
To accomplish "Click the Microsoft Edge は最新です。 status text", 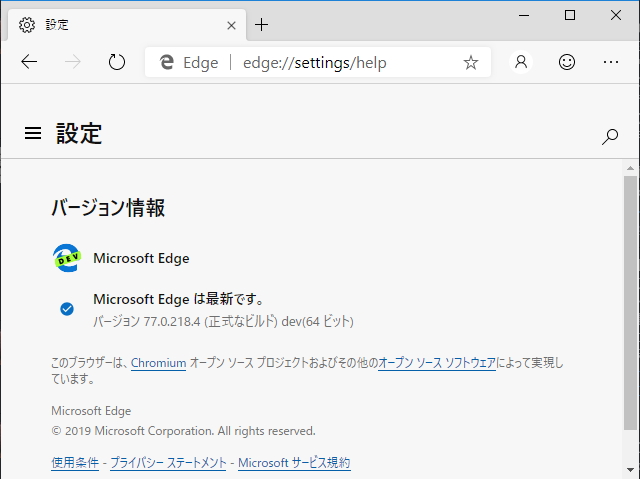I will tap(179, 299).
